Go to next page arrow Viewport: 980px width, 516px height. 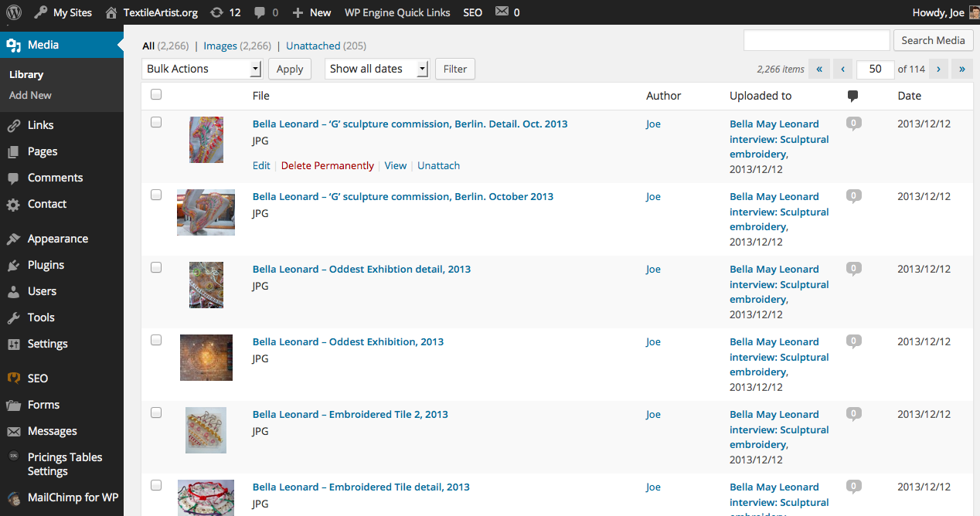(938, 69)
